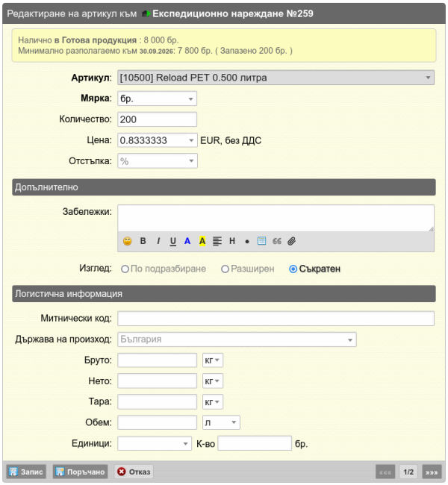Image resolution: width=448 pixels, height=485 pixels.
Task: Toggle italic formatting in notes
Action: tap(158, 241)
